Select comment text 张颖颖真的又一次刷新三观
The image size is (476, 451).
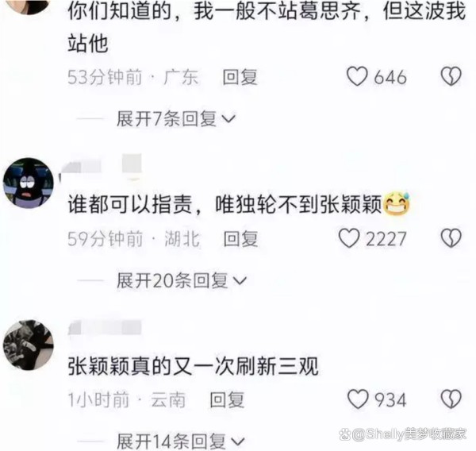(x=194, y=366)
